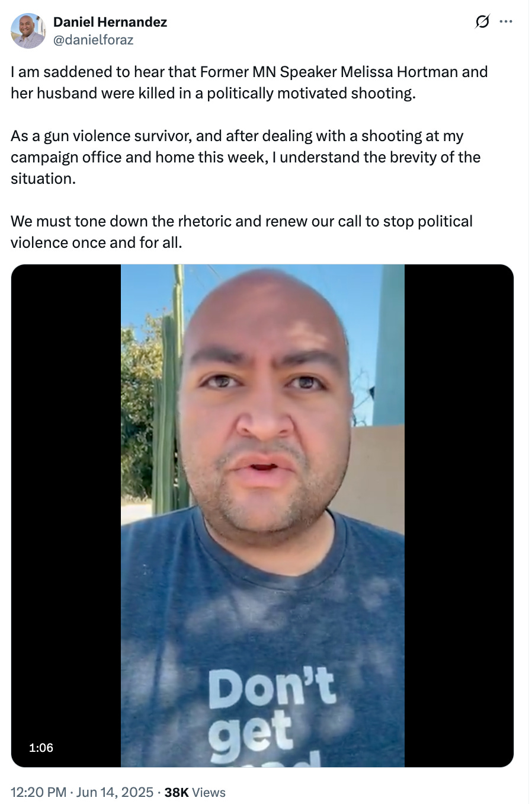Click the word 'Views' below the video
532x804 pixels.
click(209, 792)
